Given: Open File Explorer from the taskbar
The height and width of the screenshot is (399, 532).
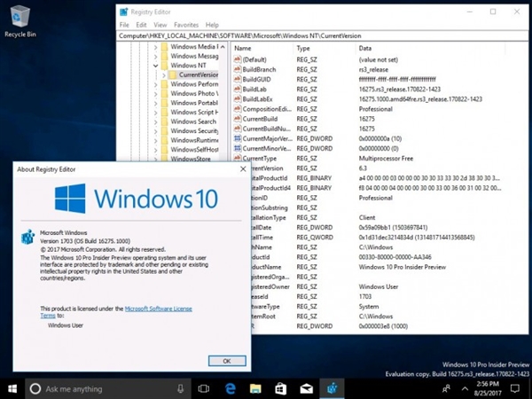Looking at the screenshot, I should [254, 388].
